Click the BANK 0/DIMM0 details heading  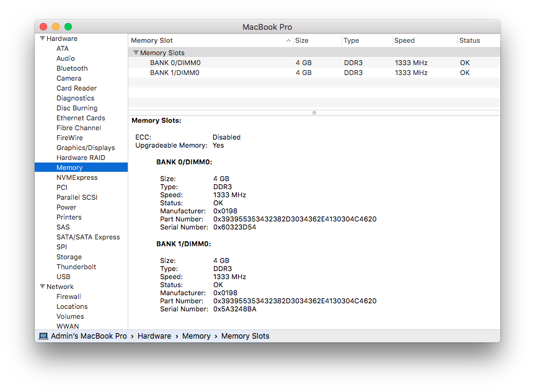pos(184,162)
